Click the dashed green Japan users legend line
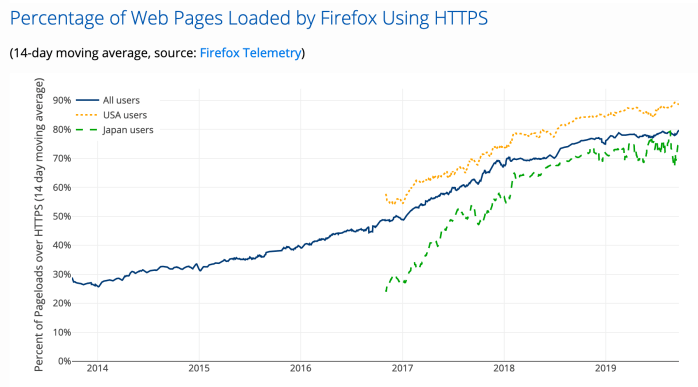 click(x=87, y=130)
